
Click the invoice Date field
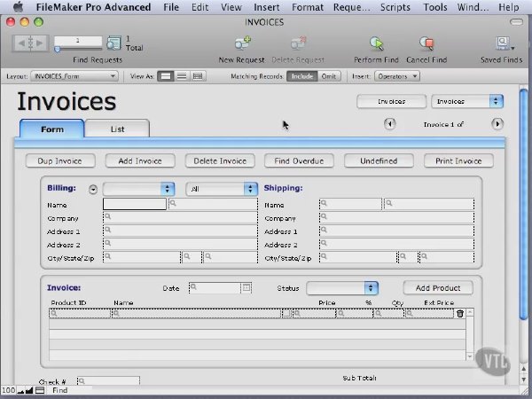[x=215, y=288]
